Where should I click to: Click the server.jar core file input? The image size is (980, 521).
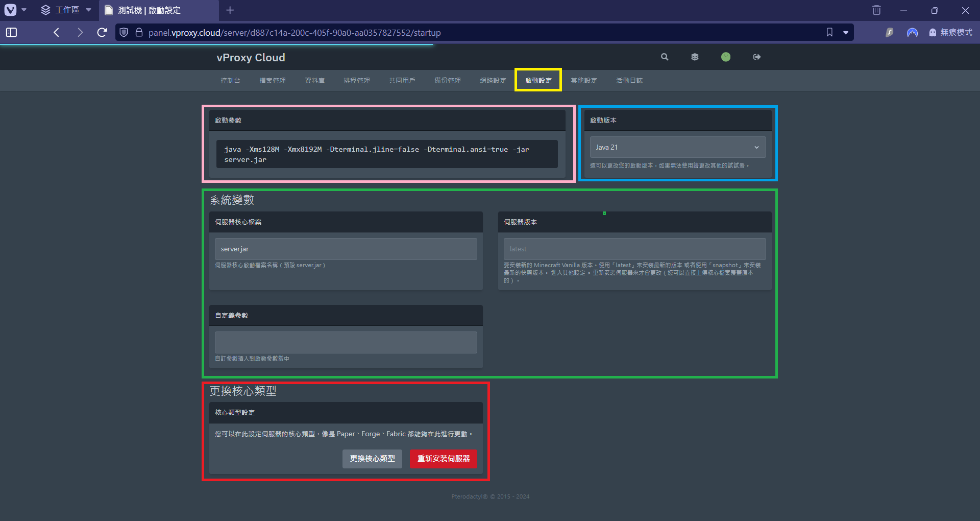(x=346, y=249)
